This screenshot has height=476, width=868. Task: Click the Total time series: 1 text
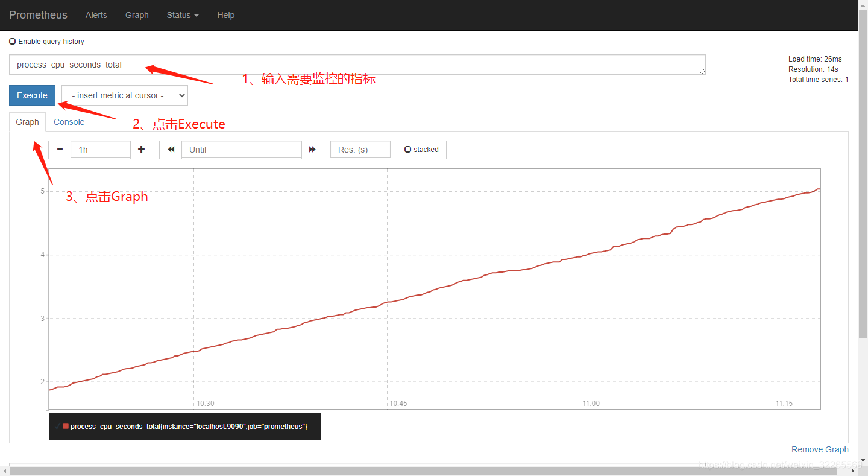click(x=818, y=80)
